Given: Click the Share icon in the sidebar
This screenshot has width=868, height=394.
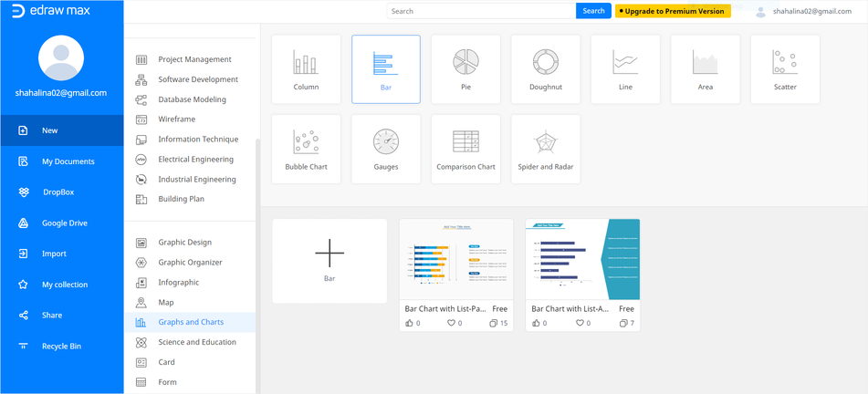Looking at the screenshot, I should (x=23, y=316).
